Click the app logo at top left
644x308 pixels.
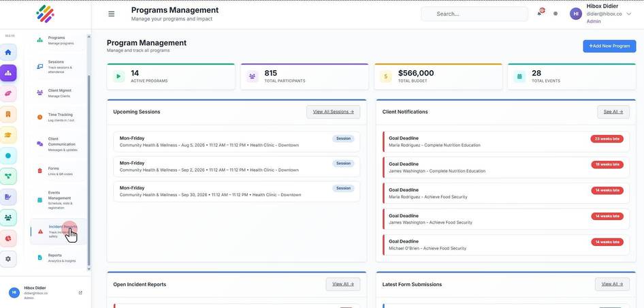[x=45, y=14]
